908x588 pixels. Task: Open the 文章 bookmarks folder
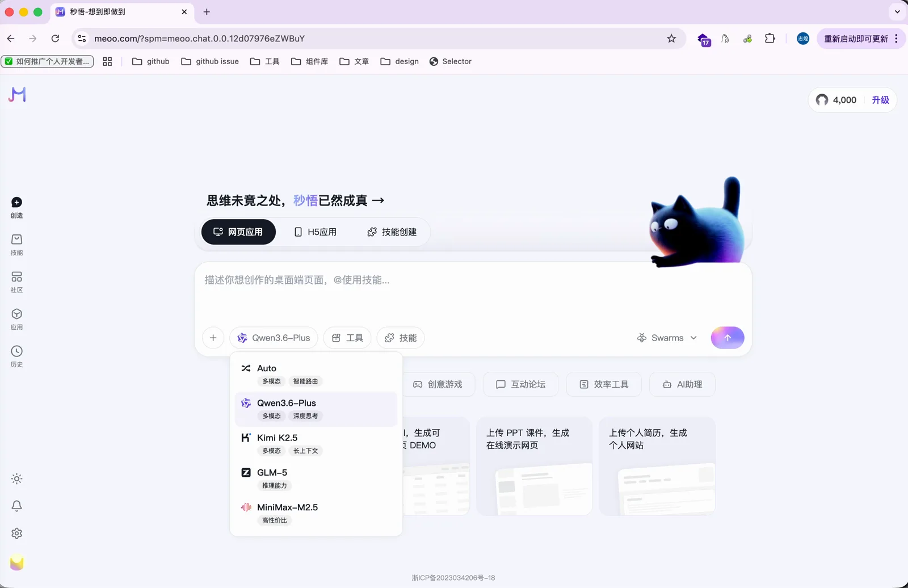coord(354,61)
